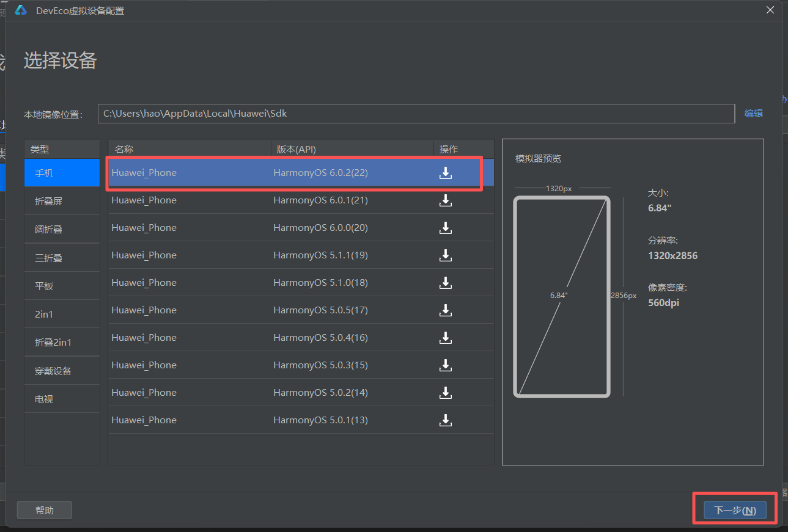Image resolution: width=788 pixels, height=532 pixels.
Task: Select Huawei_Phone row for HarmonyOS 5.0.2(14)
Action: [x=301, y=393]
